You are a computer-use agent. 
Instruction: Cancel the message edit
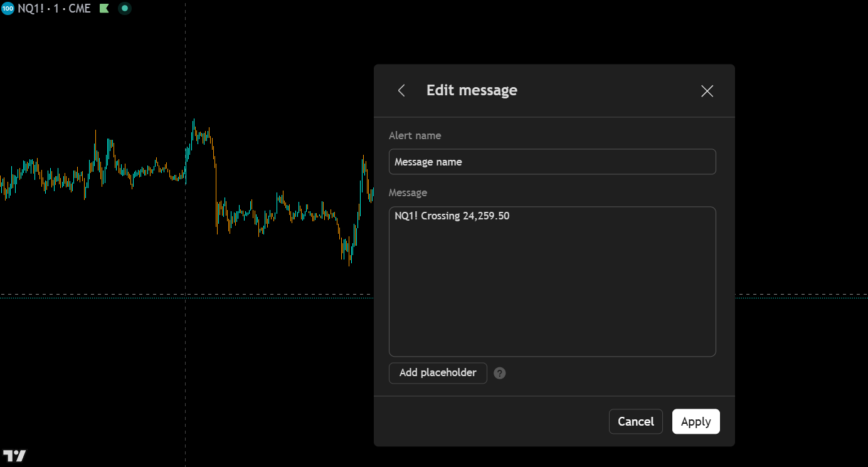point(636,421)
